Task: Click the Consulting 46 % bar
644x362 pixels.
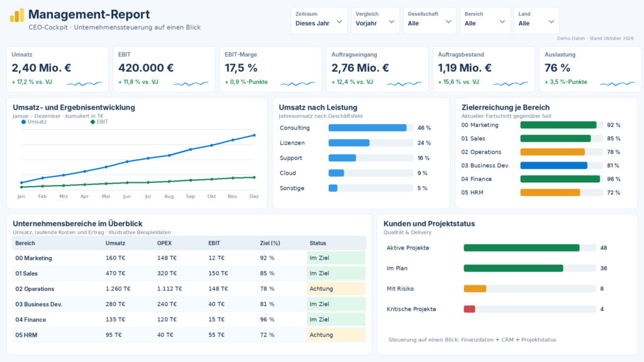Action: click(367, 128)
